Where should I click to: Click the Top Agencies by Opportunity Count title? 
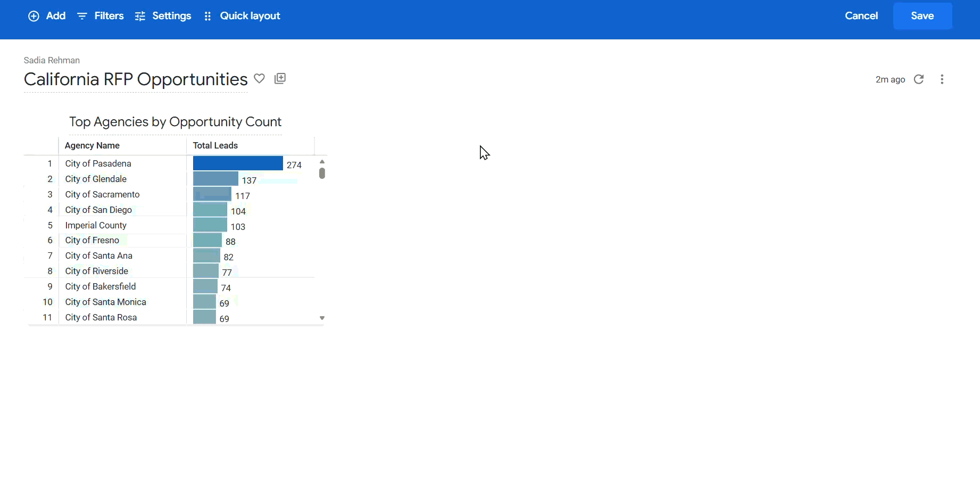click(x=176, y=122)
